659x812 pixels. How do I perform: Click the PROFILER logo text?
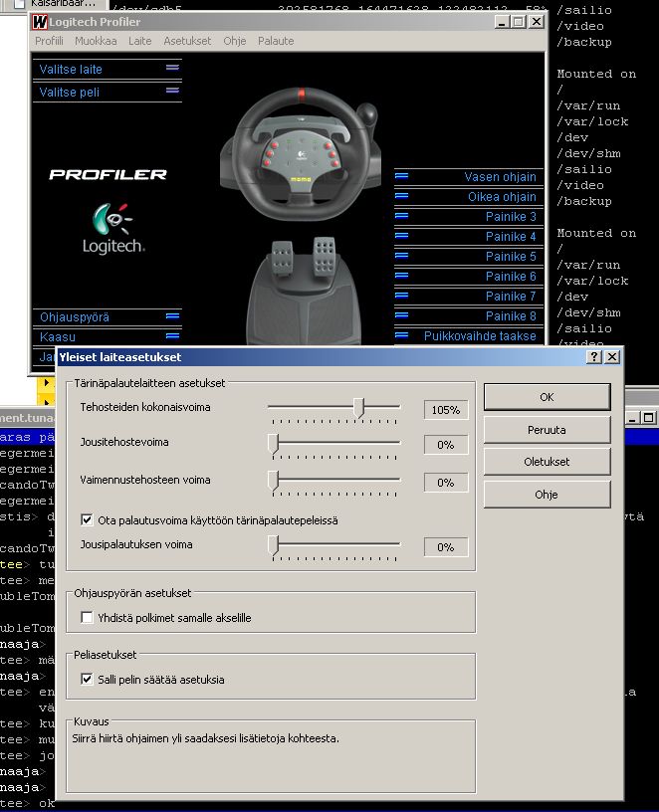coord(109,174)
